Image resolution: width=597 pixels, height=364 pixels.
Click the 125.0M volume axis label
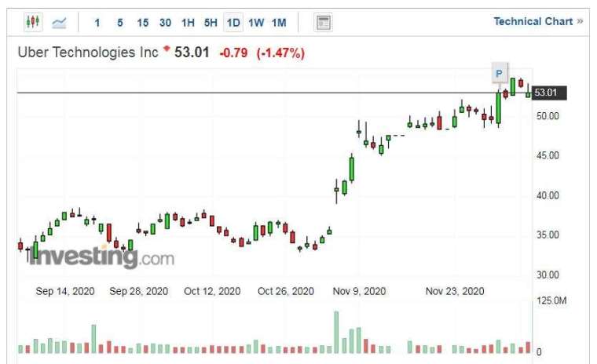pyautogui.click(x=551, y=301)
